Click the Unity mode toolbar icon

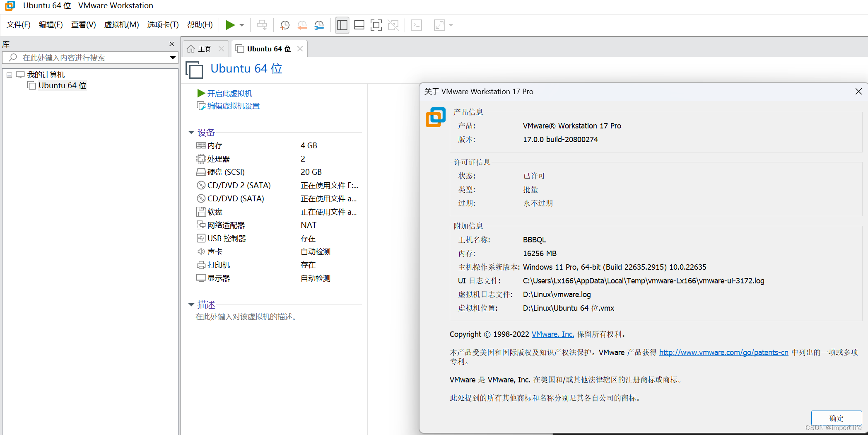393,25
